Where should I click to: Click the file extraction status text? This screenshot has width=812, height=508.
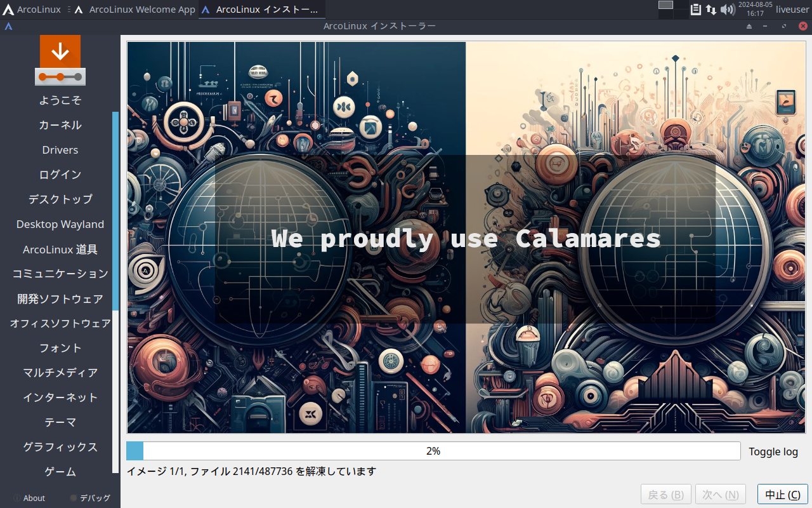click(252, 471)
